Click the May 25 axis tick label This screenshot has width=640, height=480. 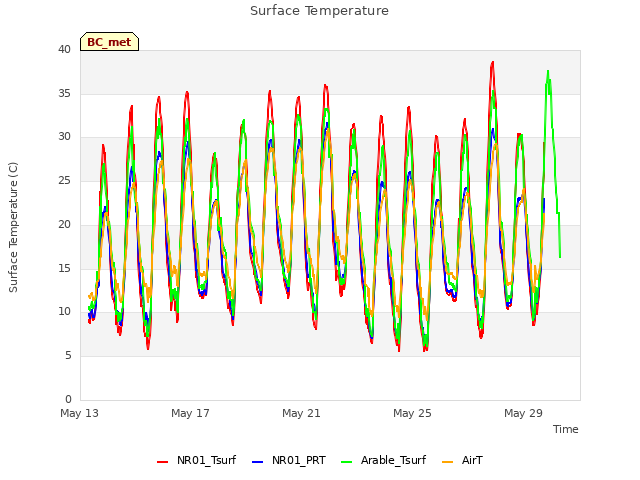pyautogui.click(x=412, y=413)
